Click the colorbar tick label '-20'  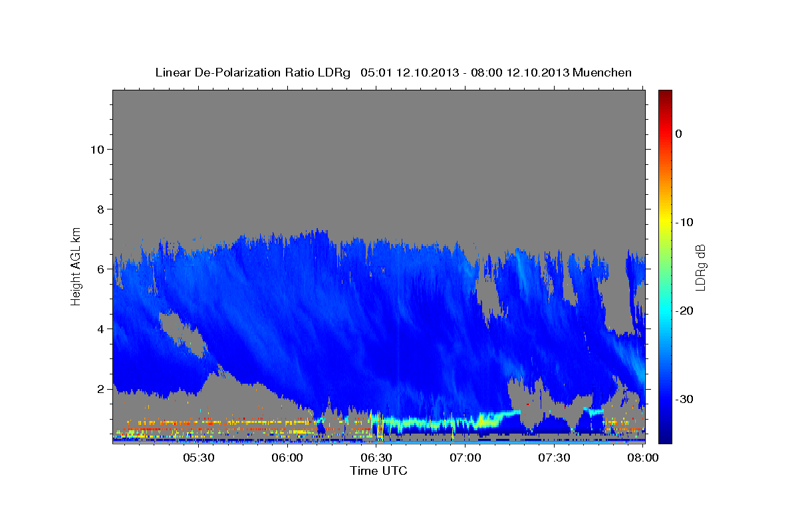tap(684, 311)
